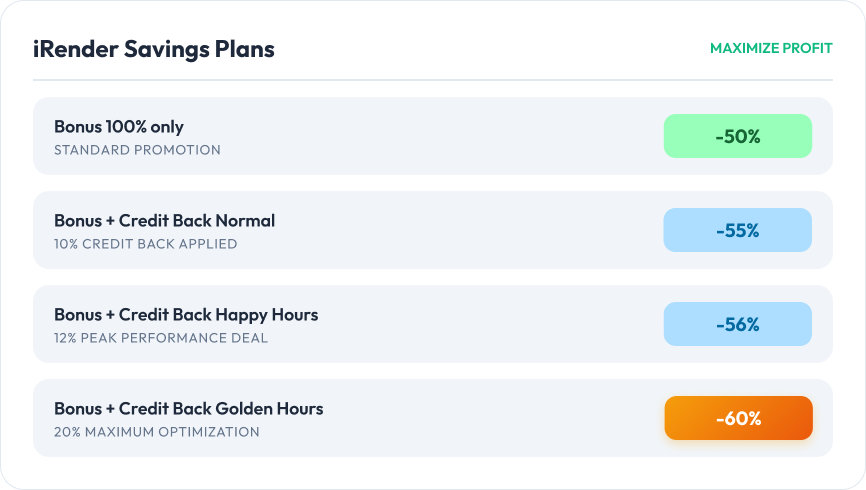Click the Credit Back Golden Hours title text
866x490 pixels.
coord(221,409)
